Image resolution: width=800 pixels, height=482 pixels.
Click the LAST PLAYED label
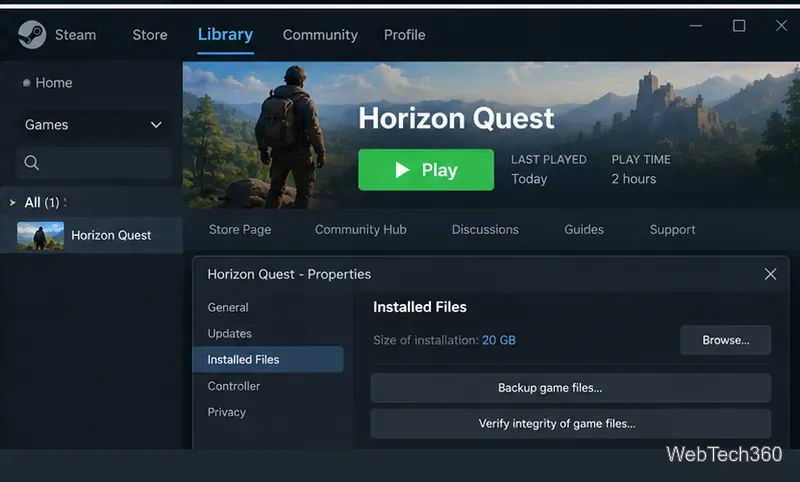(x=548, y=160)
